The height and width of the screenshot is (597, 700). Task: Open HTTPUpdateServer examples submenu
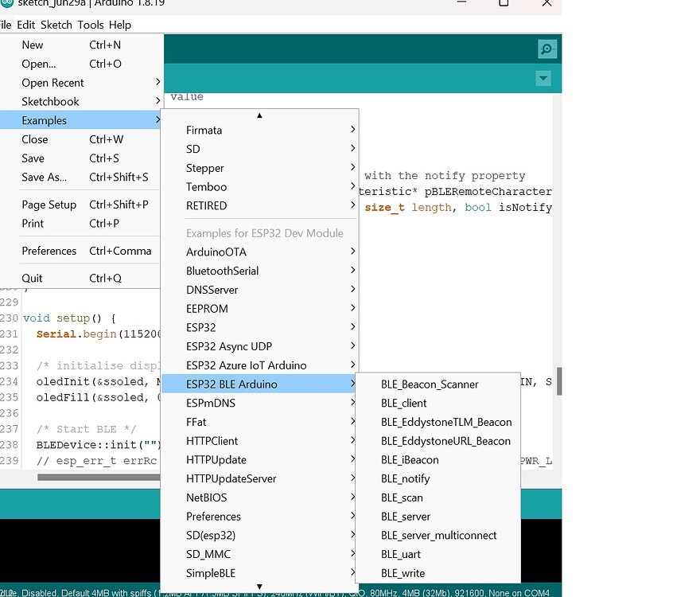pos(259,478)
